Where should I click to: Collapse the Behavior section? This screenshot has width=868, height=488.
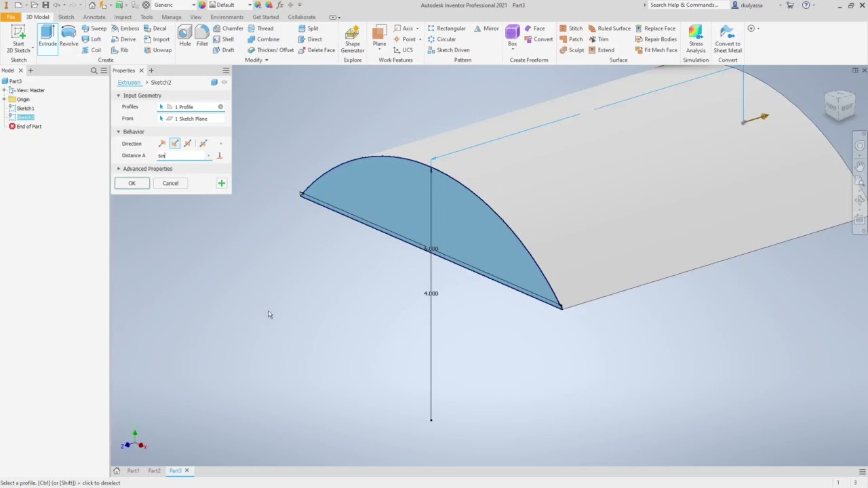119,131
